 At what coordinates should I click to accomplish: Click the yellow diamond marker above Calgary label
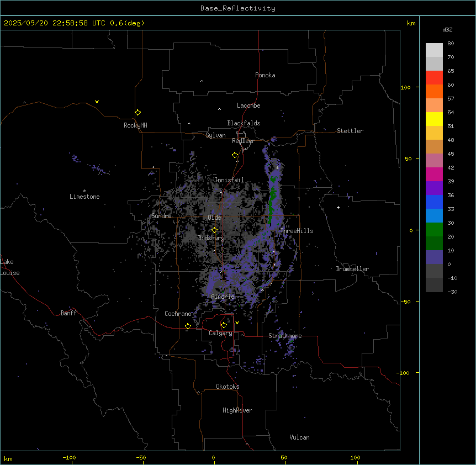223,325
